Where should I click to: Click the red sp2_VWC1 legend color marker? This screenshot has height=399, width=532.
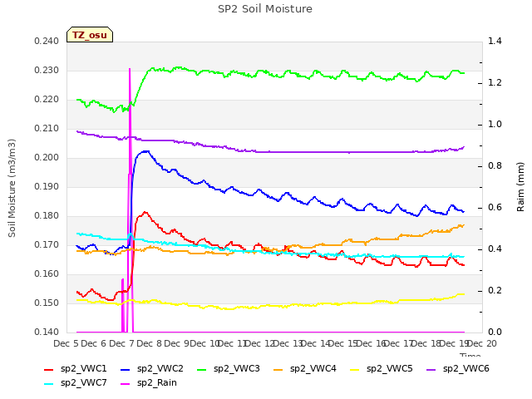point(49,370)
